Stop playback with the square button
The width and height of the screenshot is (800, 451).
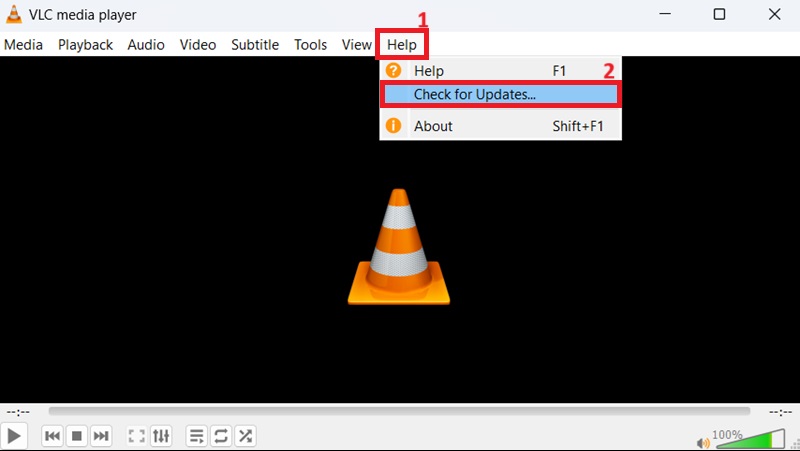click(77, 436)
